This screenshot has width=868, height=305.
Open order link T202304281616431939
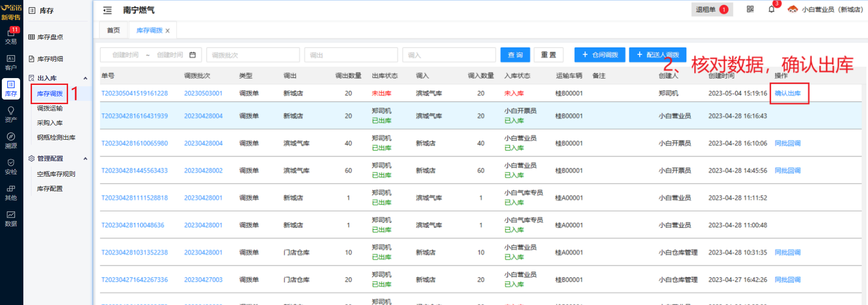[x=134, y=116]
